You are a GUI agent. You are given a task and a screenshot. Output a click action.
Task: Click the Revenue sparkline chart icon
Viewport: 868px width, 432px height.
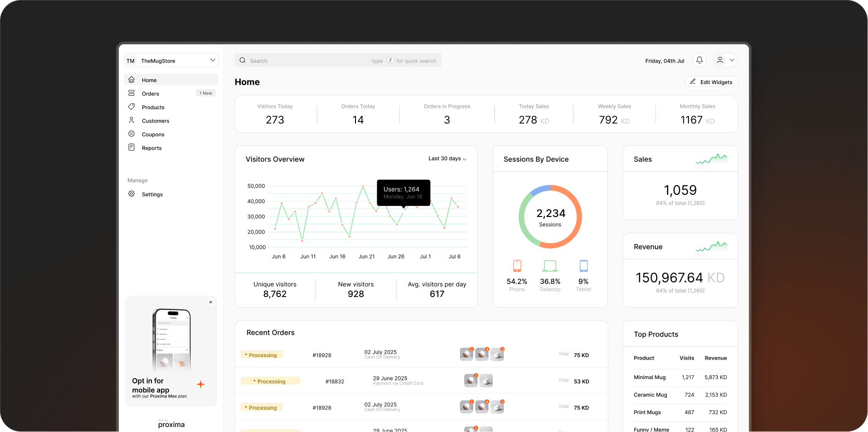click(x=711, y=246)
